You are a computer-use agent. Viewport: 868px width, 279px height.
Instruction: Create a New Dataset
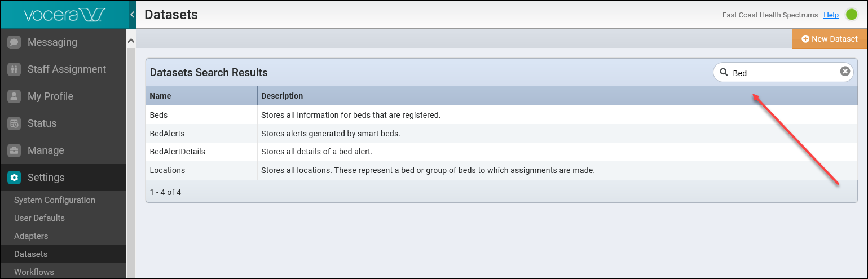[830, 39]
